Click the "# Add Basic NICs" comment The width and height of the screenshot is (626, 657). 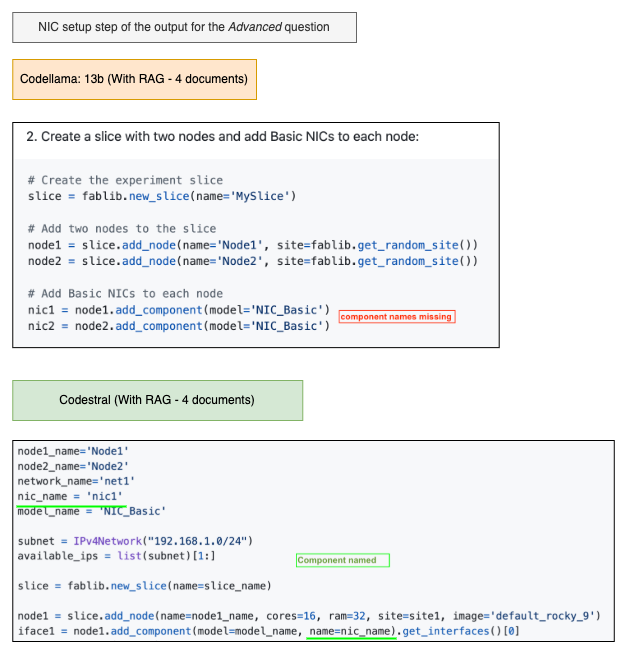(125, 294)
